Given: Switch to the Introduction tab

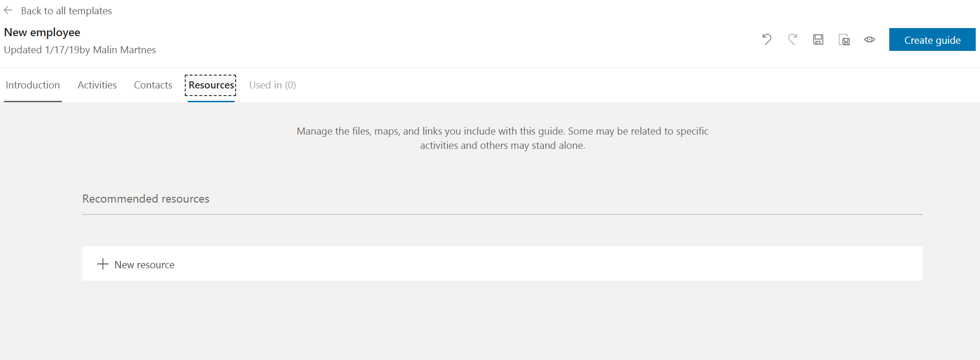Looking at the screenshot, I should pyautogui.click(x=33, y=85).
